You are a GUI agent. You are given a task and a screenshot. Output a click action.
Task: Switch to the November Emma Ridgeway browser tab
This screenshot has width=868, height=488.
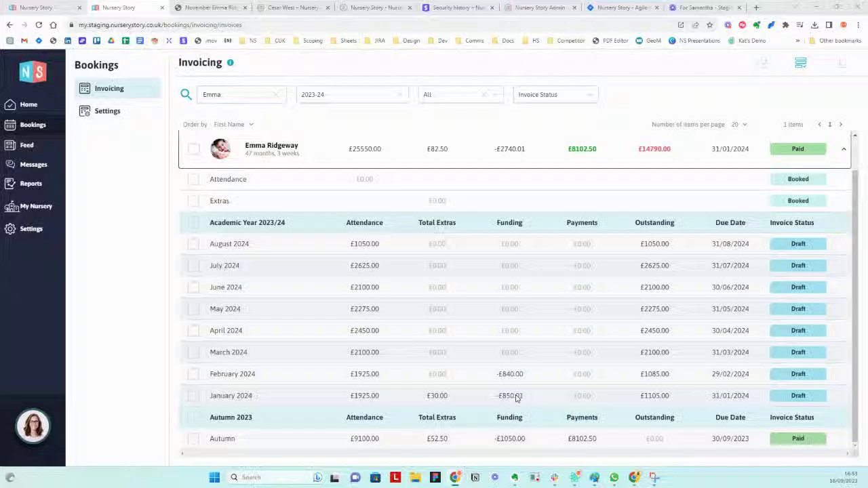click(x=211, y=7)
